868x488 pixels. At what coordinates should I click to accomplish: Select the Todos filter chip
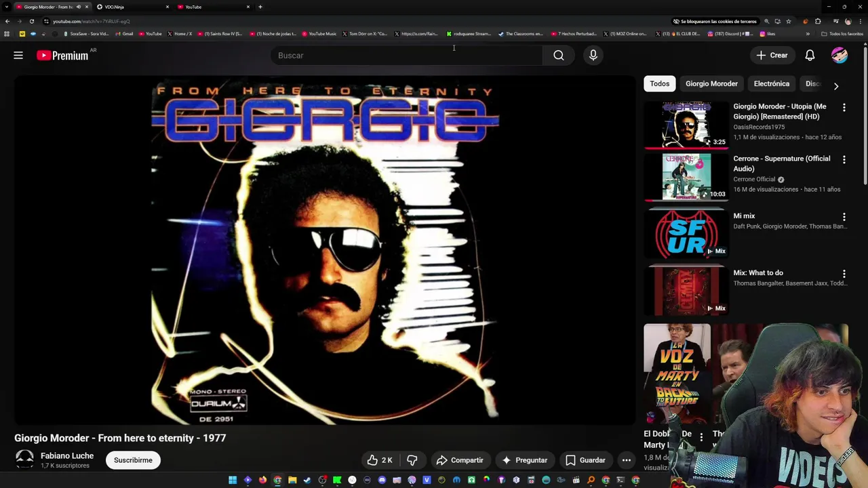(x=659, y=84)
